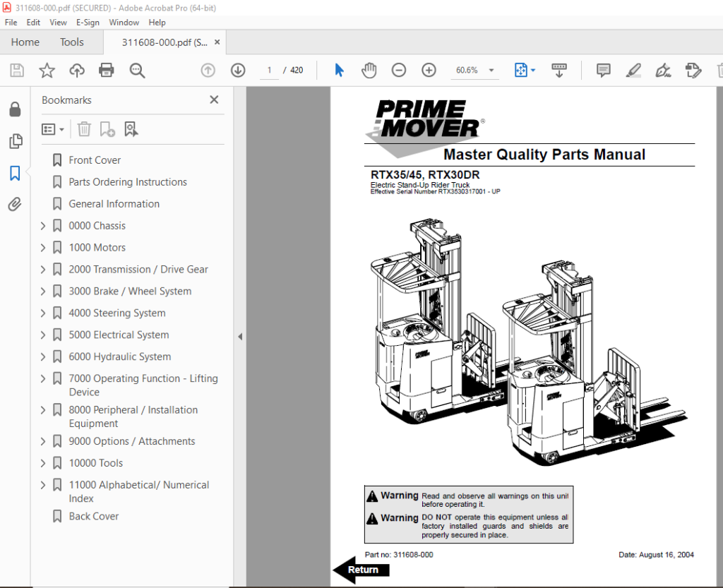The height and width of the screenshot is (588, 723).
Task: Expand the 5000 Electrical System bookmark
Action: [x=43, y=335]
